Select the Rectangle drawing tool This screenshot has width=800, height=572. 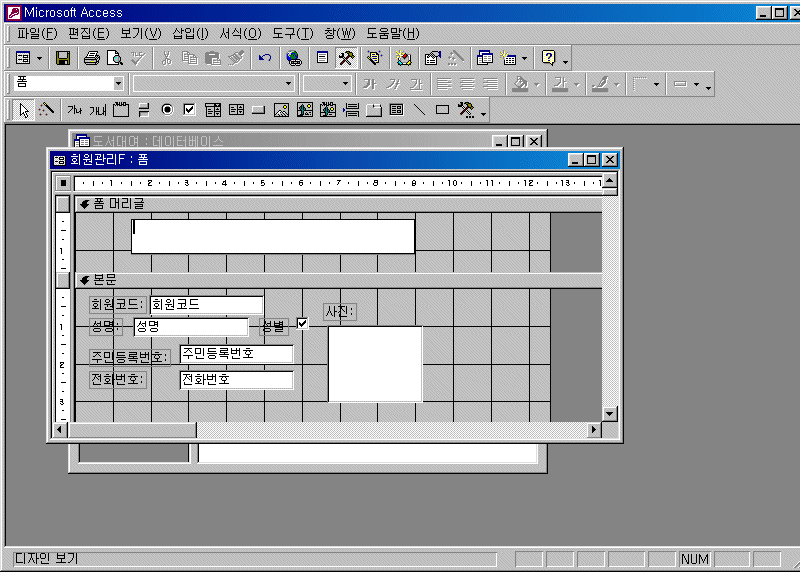tap(442, 110)
